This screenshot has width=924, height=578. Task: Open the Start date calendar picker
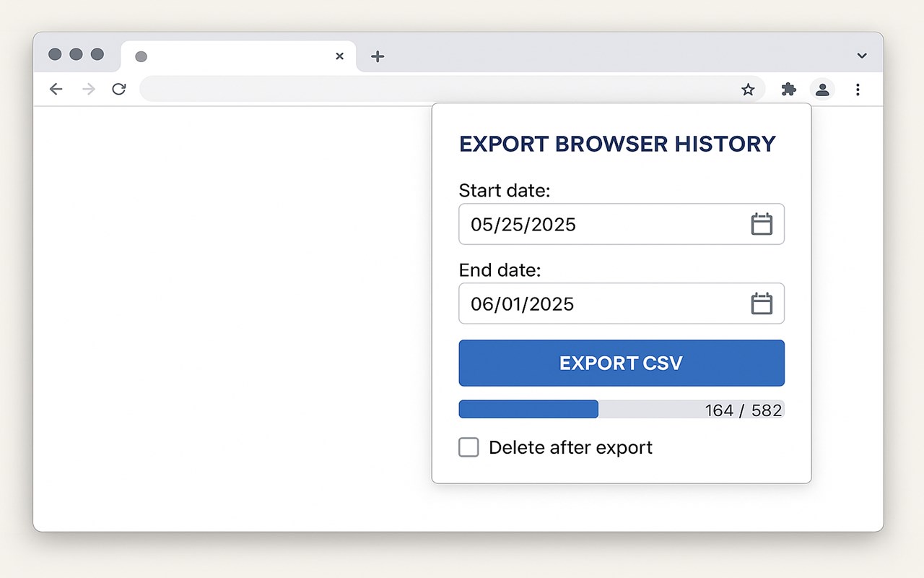click(762, 224)
